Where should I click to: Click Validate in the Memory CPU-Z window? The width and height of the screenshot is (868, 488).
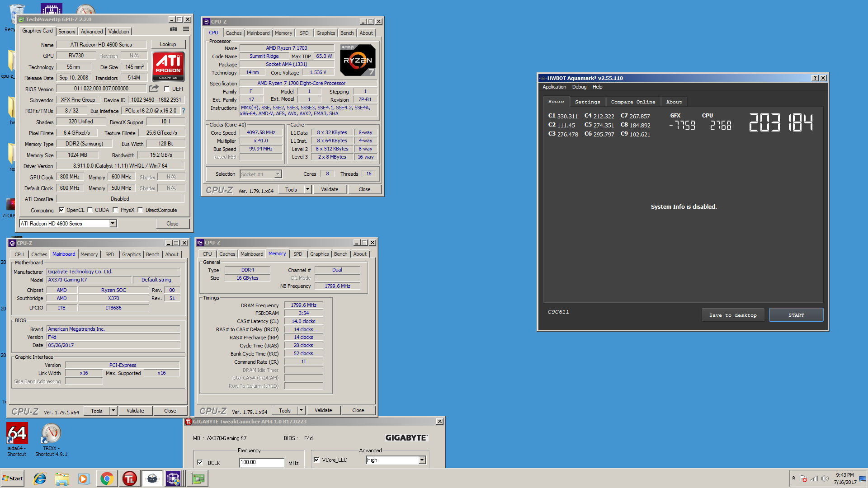click(323, 411)
